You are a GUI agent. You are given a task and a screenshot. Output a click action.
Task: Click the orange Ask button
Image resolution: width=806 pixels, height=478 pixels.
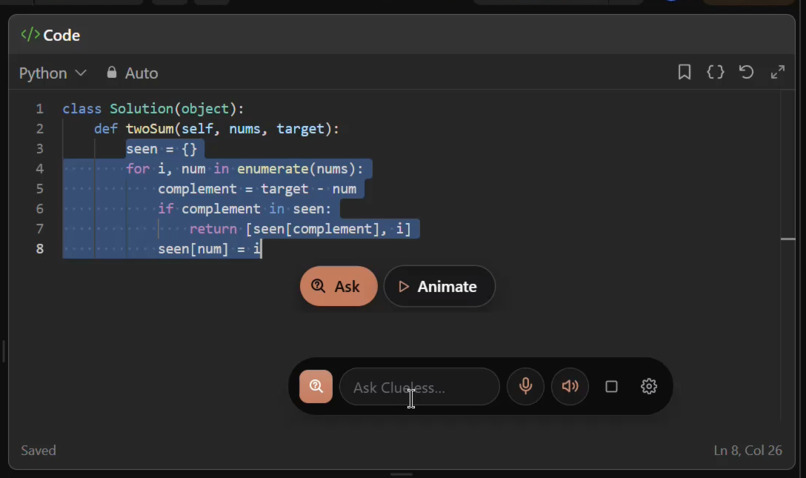click(x=339, y=286)
